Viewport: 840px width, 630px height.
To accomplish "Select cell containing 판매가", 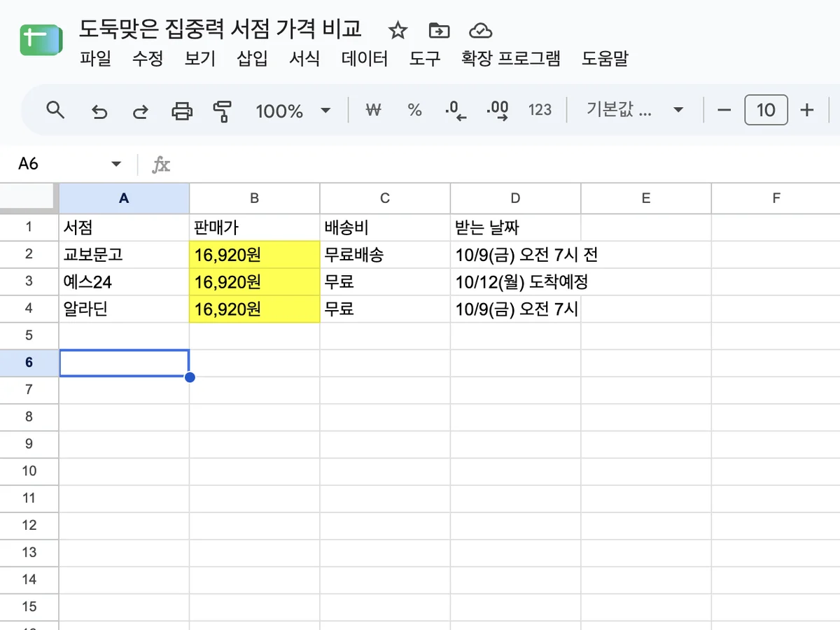I will coord(255,227).
